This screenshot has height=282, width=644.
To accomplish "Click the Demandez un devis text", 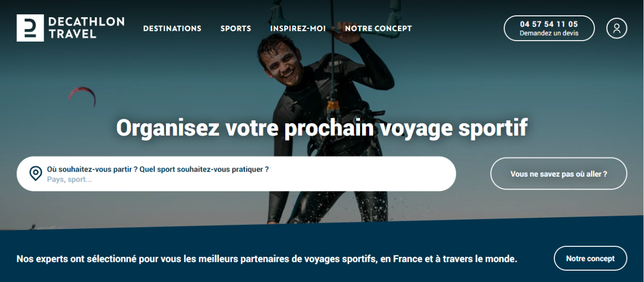I will (549, 33).
